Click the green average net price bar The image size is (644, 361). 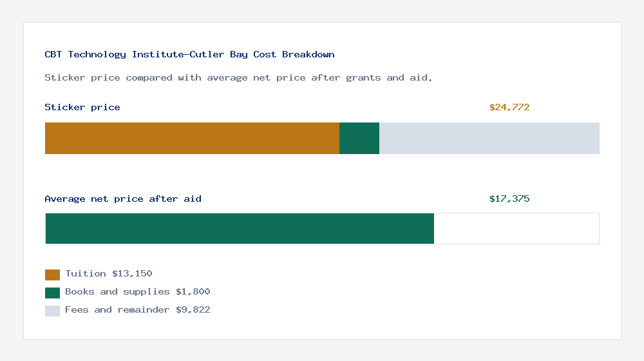coord(240,229)
